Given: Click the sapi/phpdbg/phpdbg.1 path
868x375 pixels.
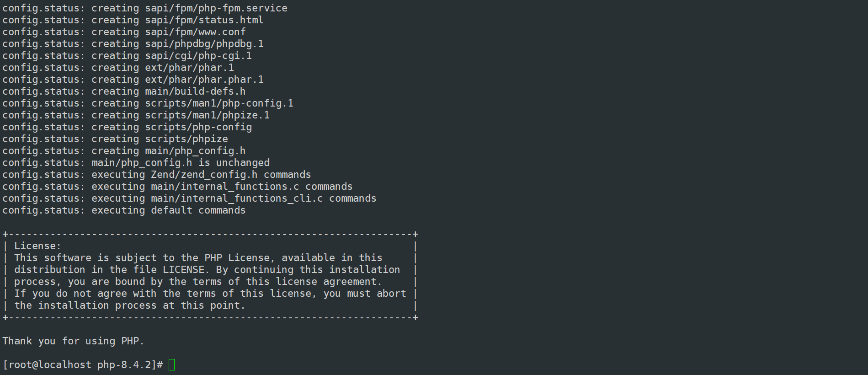Looking at the screenshot, I should [x=204, y=44].
